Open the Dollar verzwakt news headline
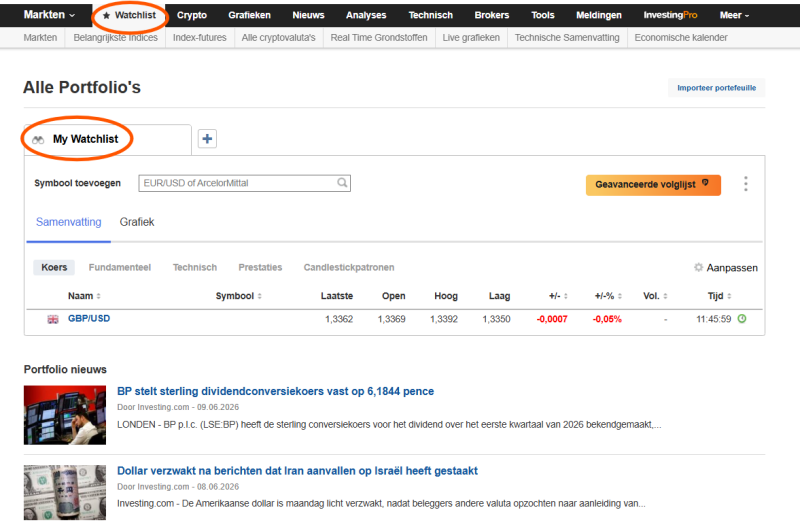The width and height of the screenshot is (800, 529). (297, 471)
